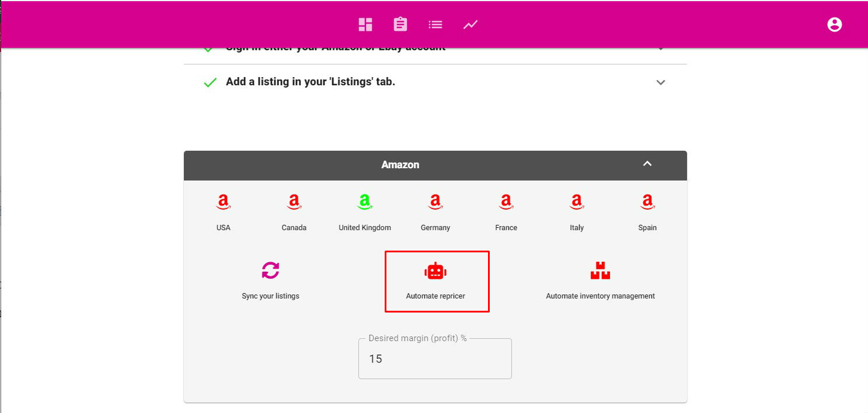Select the Amazon Italy marketplace icon
Screen dimensions: 868x413
[x=577, y=202]
